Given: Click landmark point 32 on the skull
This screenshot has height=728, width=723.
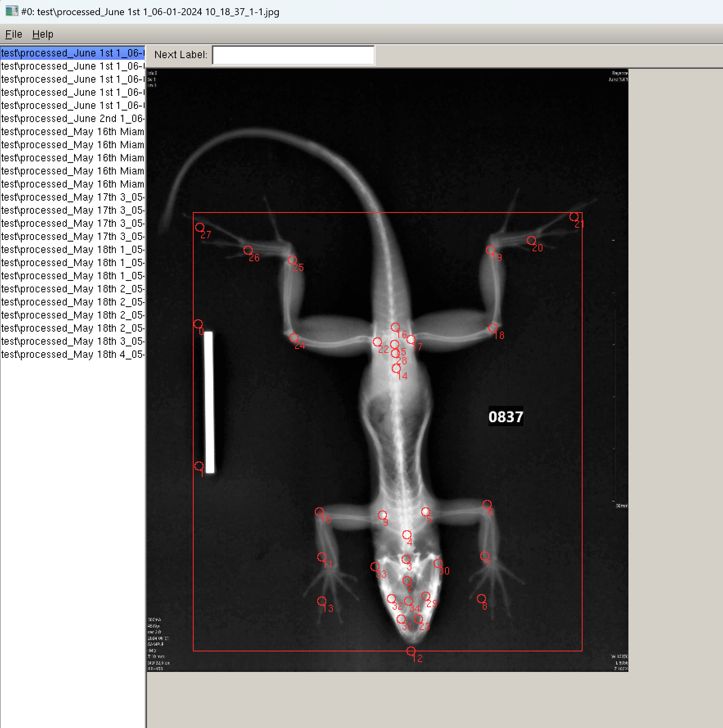Looking at the screenshot, I should [x=391, y=599].
